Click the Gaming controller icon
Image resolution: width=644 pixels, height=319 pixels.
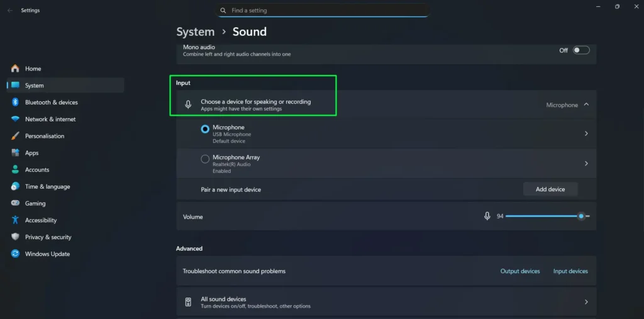click(15, 203)
